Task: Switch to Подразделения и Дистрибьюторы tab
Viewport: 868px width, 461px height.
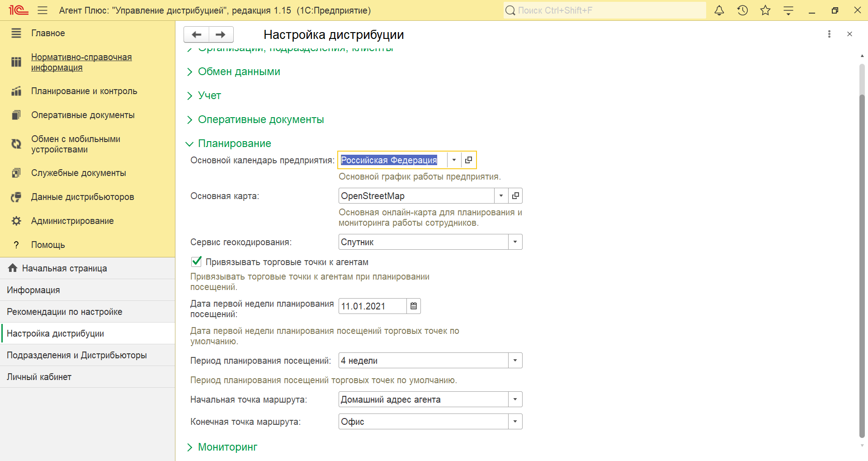Action: point(87,355)
